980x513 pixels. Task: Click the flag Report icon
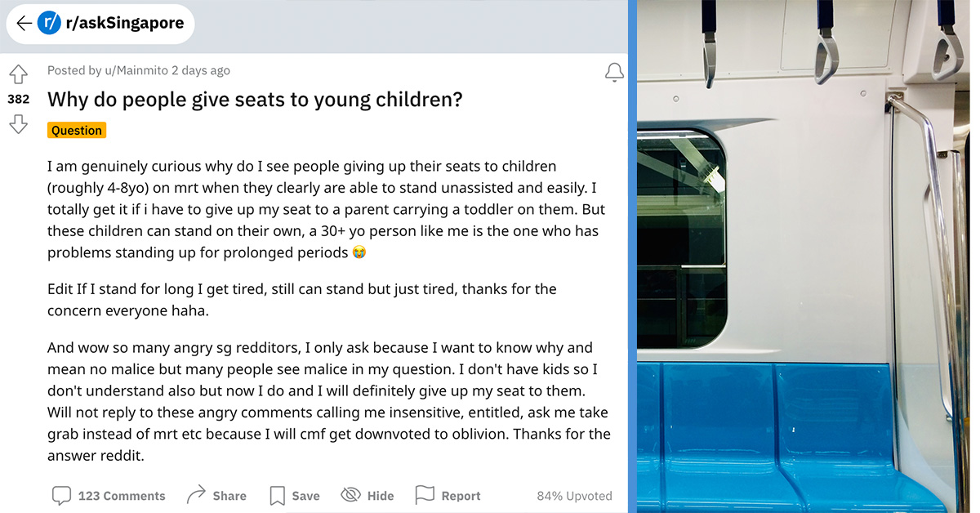(x=425, y=494)
